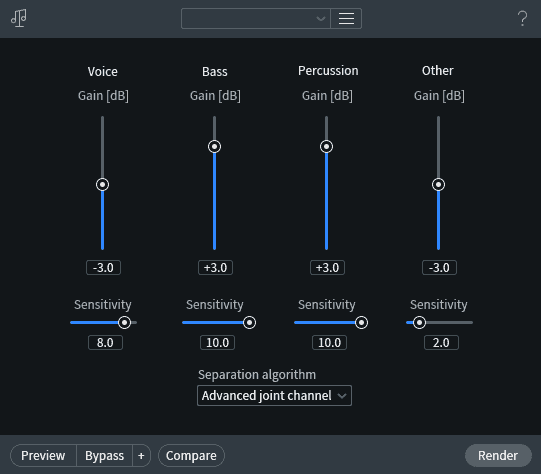The width and height of the screenshot is (541, 474).
Task: Select the Bass gain value +3.0 field
Action: pos(215,267)
